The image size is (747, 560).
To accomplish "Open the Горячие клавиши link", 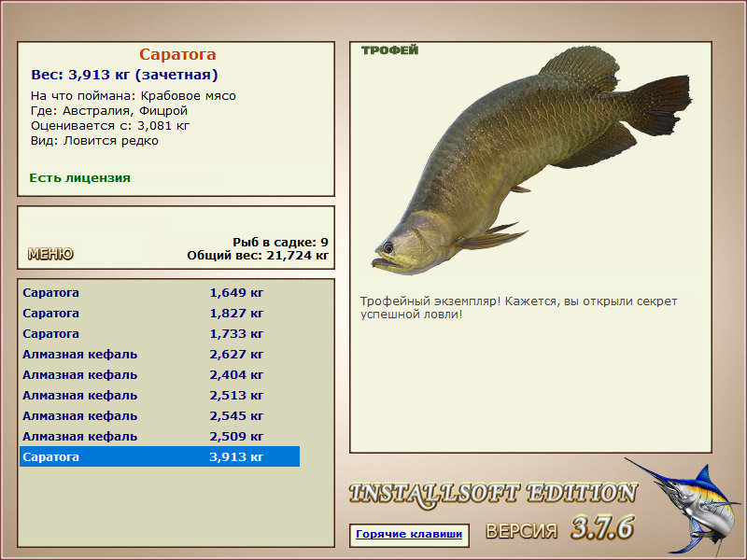I will (x=409, y=534).
